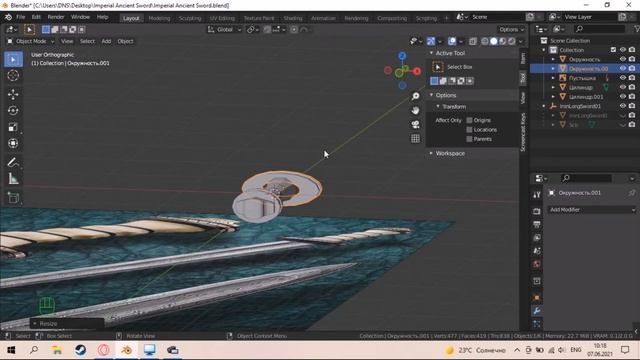Activate the Annotate tool

pos(13,162)
